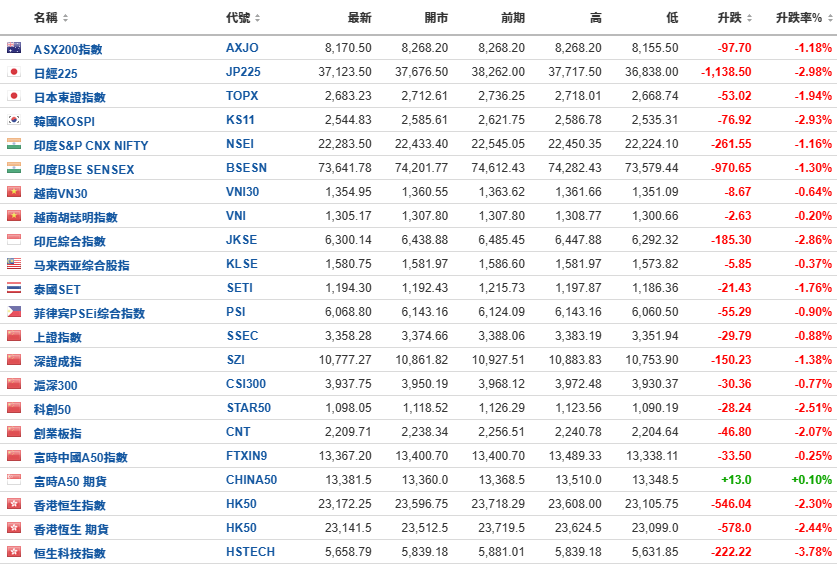Click the 最新 column header

359,18
